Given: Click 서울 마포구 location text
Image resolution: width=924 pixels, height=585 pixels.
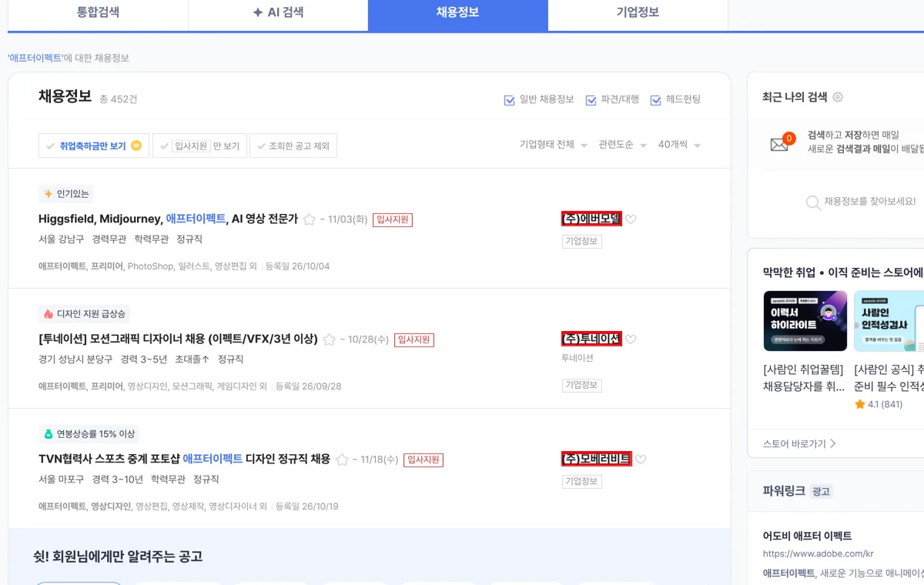Looking at the screenshot, I should click(x=62, y=480).
